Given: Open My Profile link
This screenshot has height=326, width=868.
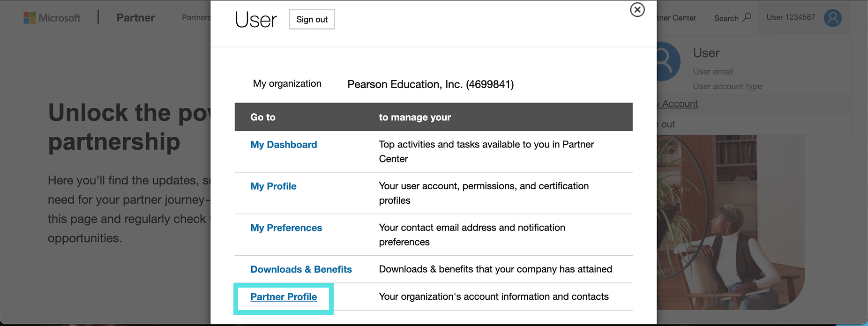Looking at the screenshot, I should coord(273,186).
